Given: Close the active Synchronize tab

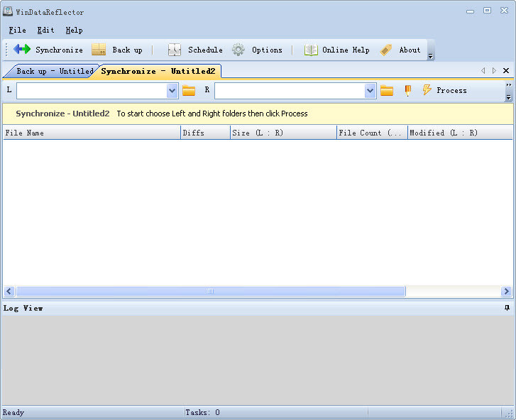Looking at the screenshot, I should pos(506,71).
